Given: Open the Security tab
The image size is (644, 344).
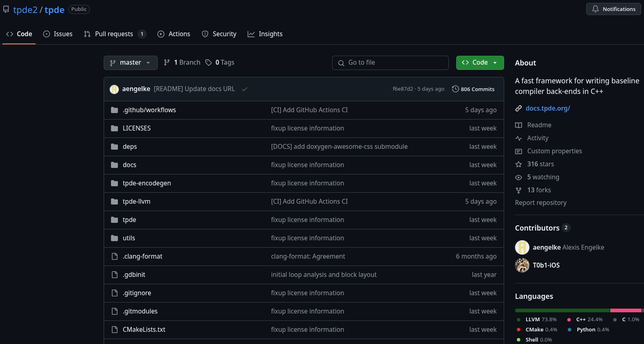Looking at the screenshot, I should [x=219, y=34].
